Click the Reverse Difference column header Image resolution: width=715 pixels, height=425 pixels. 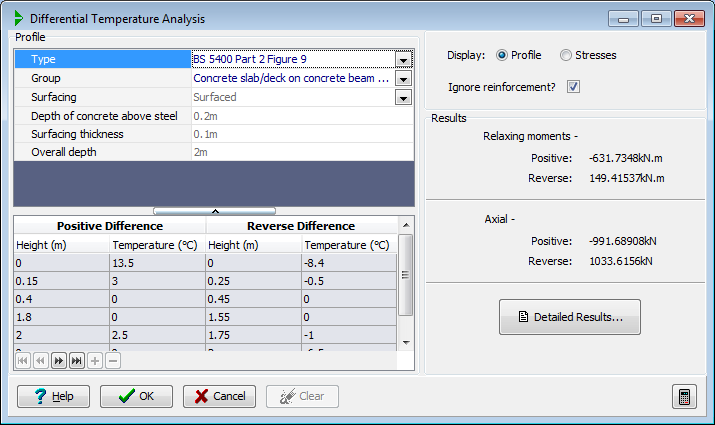coord(301,226)
